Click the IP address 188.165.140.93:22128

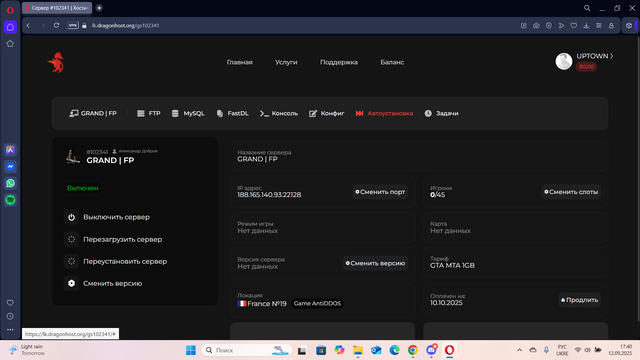(269, 195)
